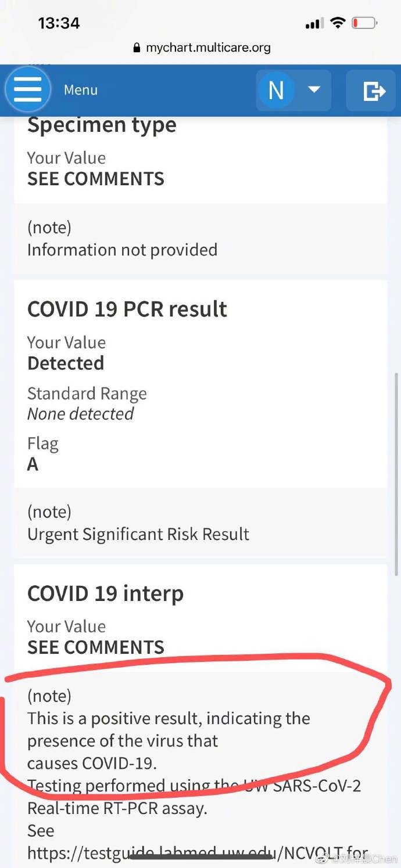Click the N profile avatar
This screenshot has height=868, width=401.
[276, 91]
